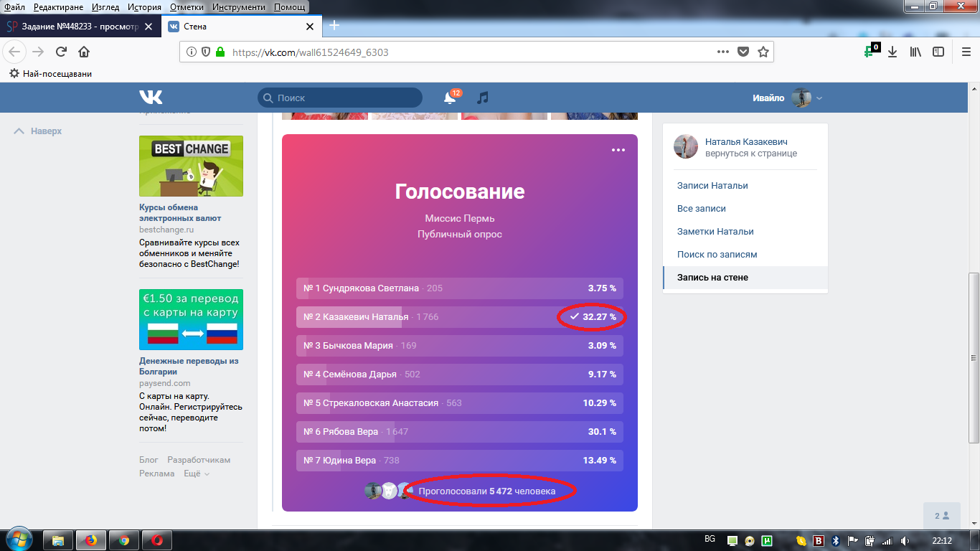Open the Редактиране menu
The height and width of the screenshot is (551, 980).
pyautogui.click(x=58, y=7)
